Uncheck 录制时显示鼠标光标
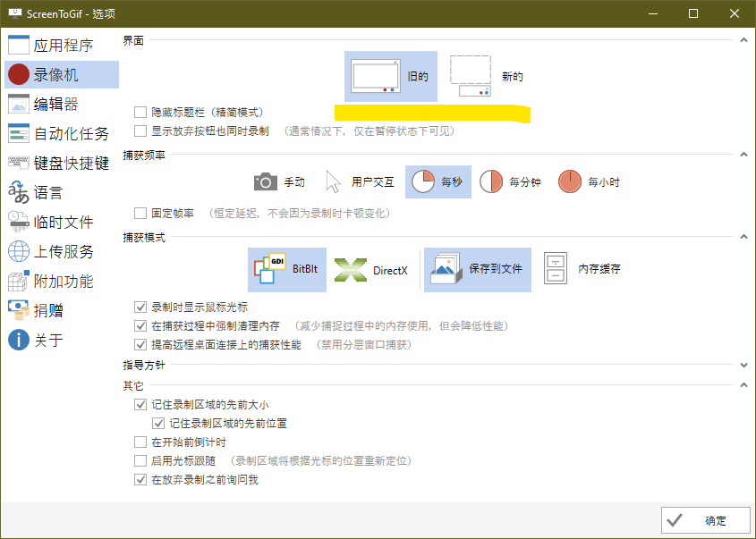This screenshot has width=756, height=539. click(140, 307)
